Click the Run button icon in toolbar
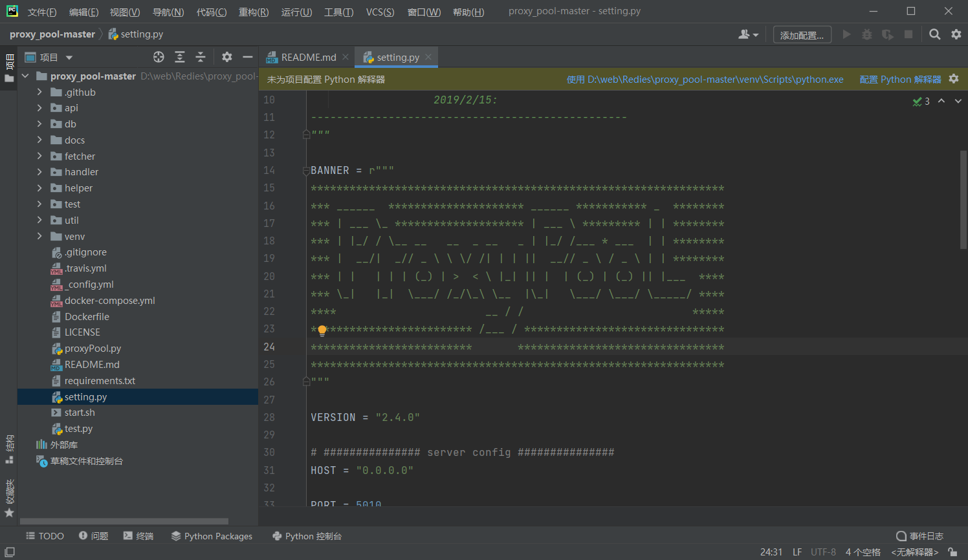The width and height of the screenshot is (968, 560). tap(846, 34)
